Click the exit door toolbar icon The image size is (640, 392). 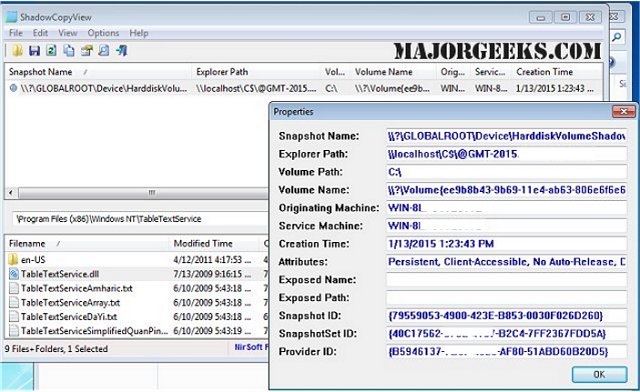coord(122,51)
